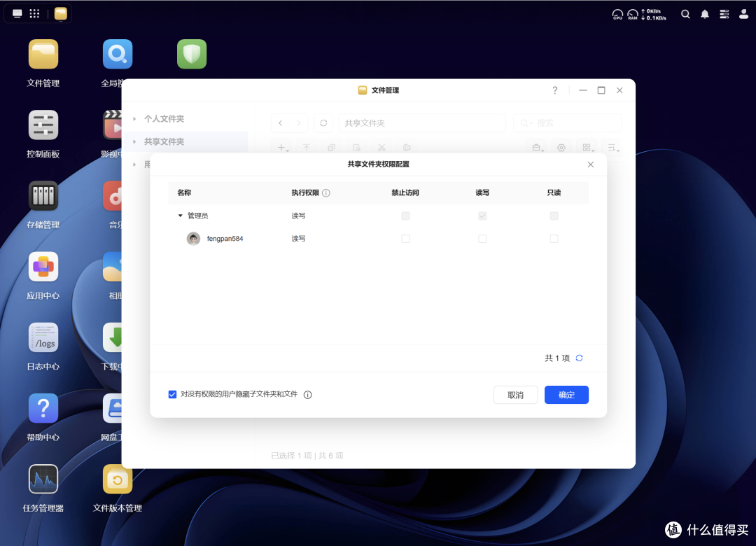This screenshot has height=546, width=756.
Task: Expand 个人文件夹 tree arrow
Action: 134,119
